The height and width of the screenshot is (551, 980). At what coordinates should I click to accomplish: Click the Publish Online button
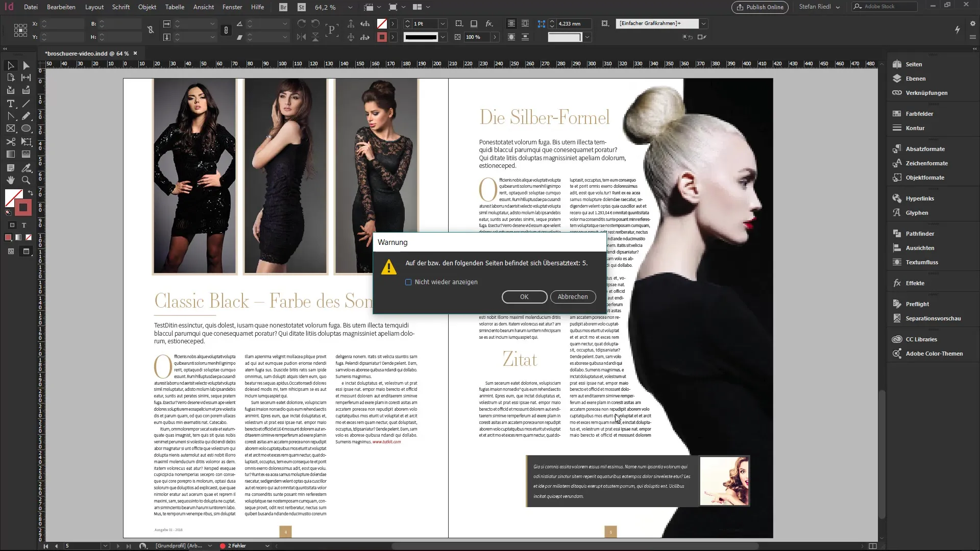click(x=760, y=7)
